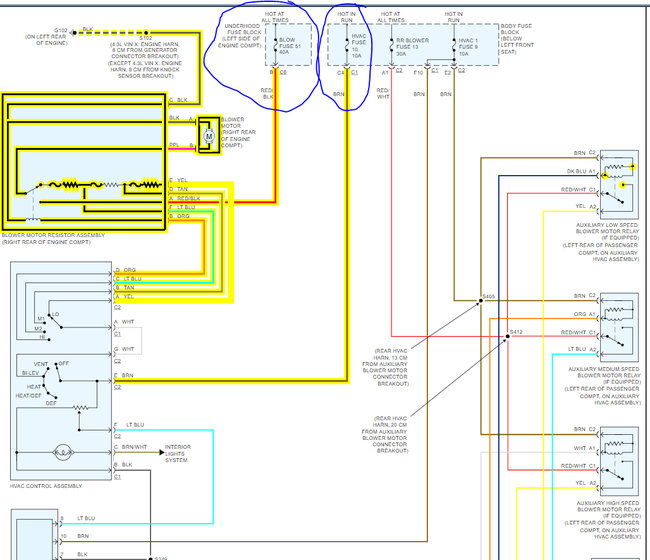Click the D TAN terminal on resistor assembly
Viewport: 650px width, 560px height.
click(178, 189)
